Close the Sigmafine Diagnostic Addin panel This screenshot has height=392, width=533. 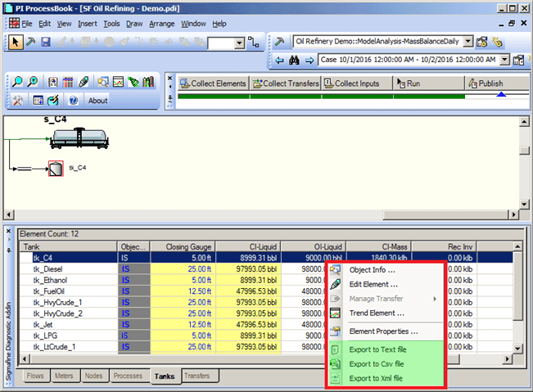click(8, 232)
